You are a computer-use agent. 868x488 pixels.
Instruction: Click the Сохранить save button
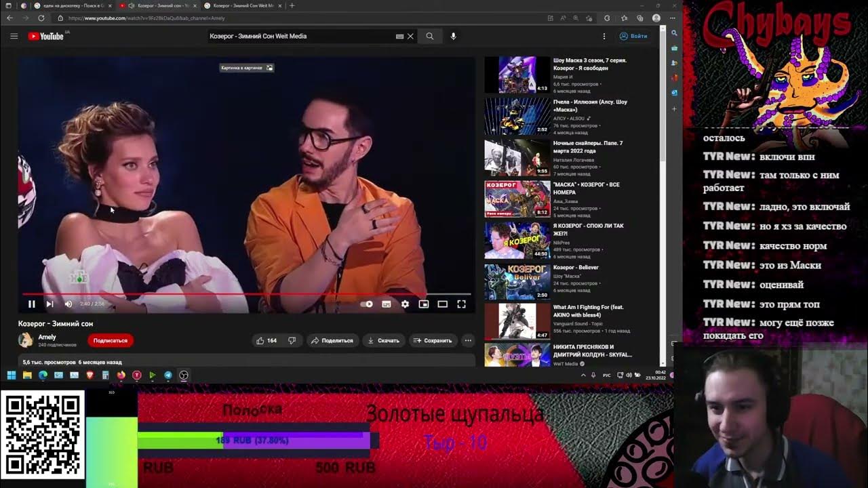[433, 340]
